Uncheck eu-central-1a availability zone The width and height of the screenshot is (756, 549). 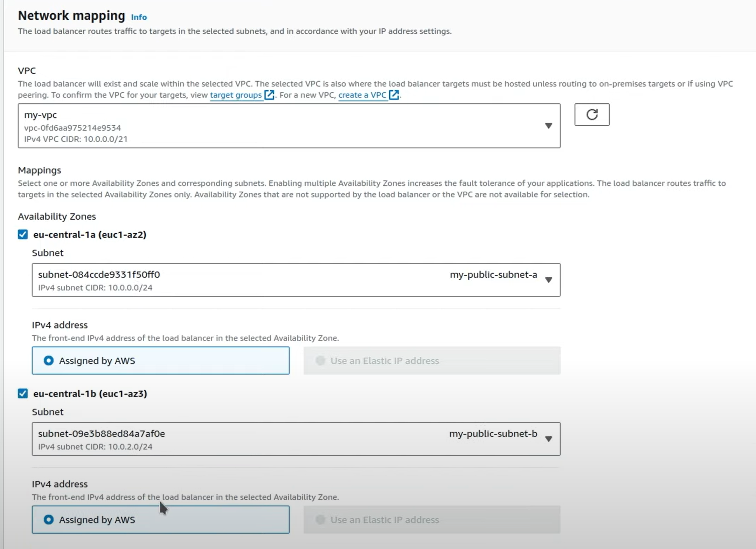(x=23, y=234)
